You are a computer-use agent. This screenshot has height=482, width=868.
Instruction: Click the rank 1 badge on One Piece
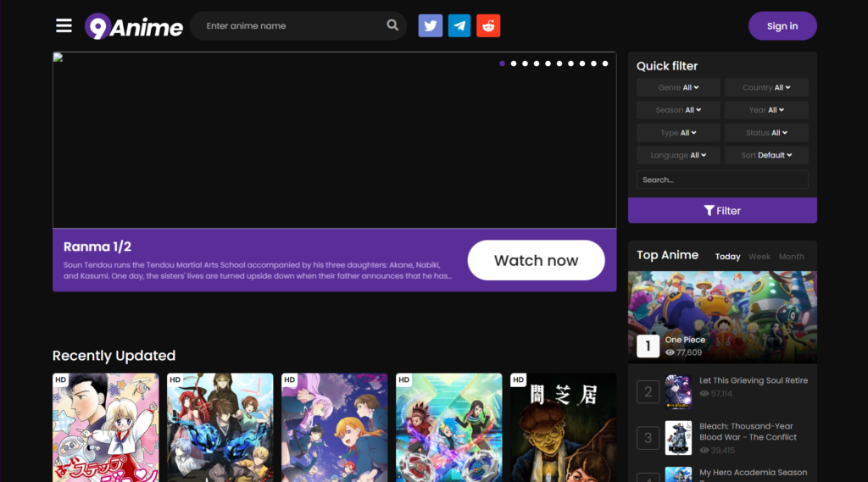point(648,346)
